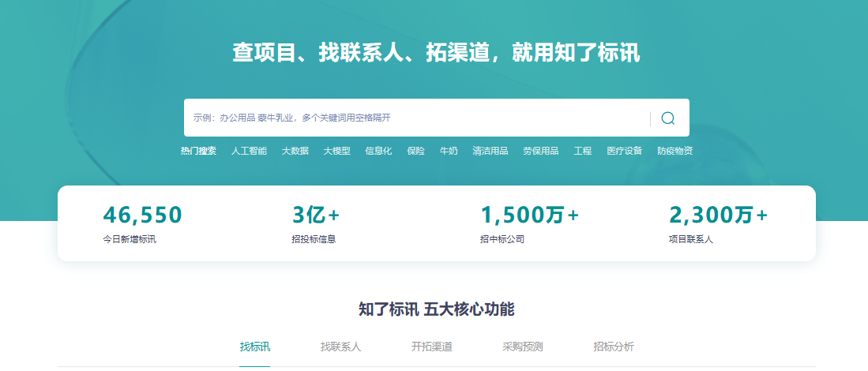Select hot search term 大数据
868x371 pixels.
pos(295,151)
